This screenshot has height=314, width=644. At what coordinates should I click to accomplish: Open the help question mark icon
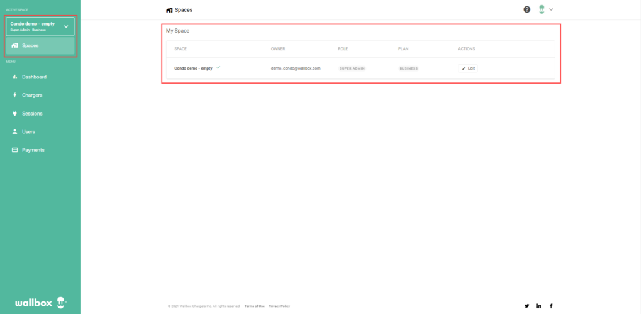pos(527,9)
